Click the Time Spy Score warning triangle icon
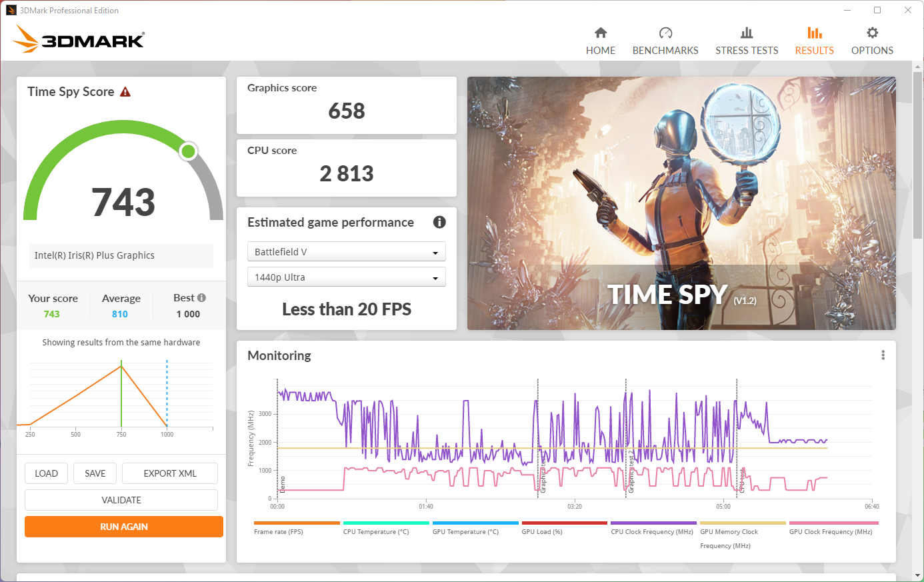924x582 pixels. click(125, 92)
